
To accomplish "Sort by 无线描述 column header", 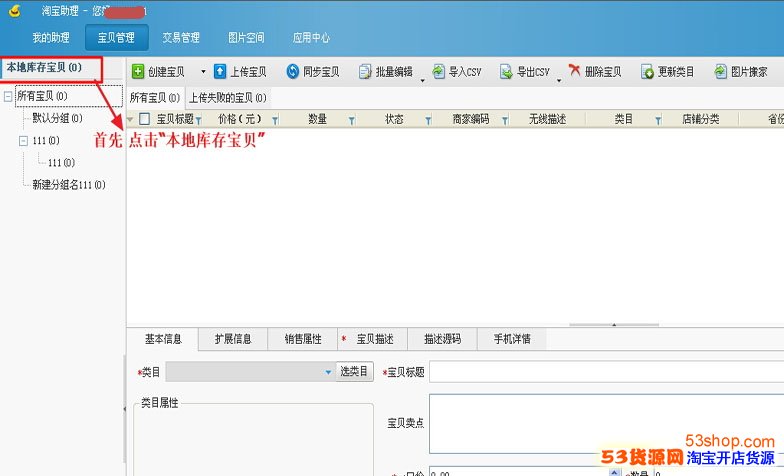I will tap(548, 119).
